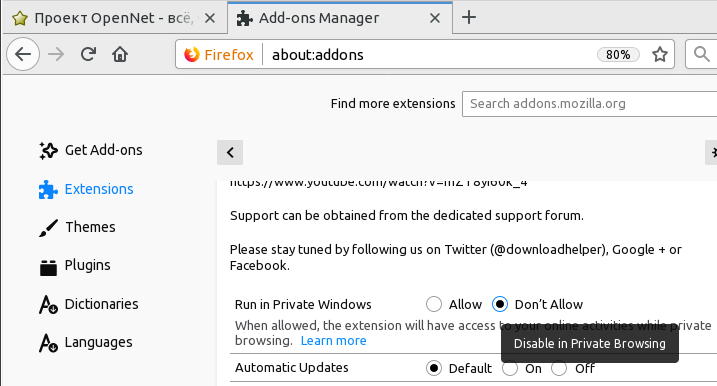Screen dimensions: 717x386
Task: Click the Firefox identity icon in the address bar
Action: [192, 54]
